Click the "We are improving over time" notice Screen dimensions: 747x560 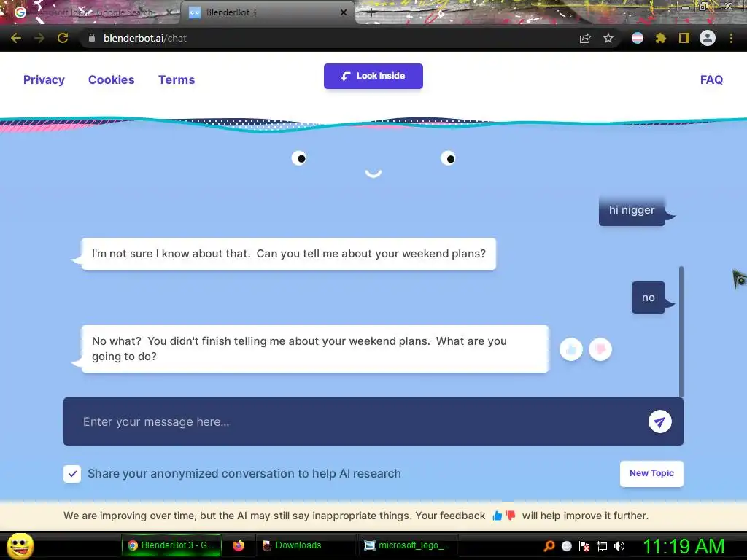tap(356, 516)
